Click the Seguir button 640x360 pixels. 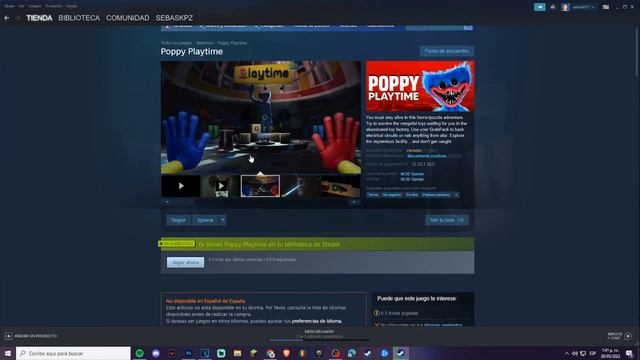click(178, 220)
